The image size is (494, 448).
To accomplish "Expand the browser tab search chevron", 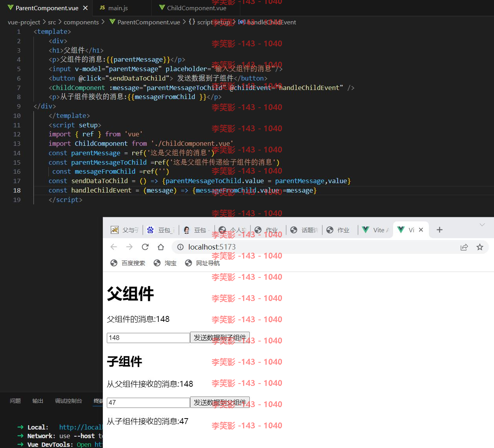I will pos(482,225).
